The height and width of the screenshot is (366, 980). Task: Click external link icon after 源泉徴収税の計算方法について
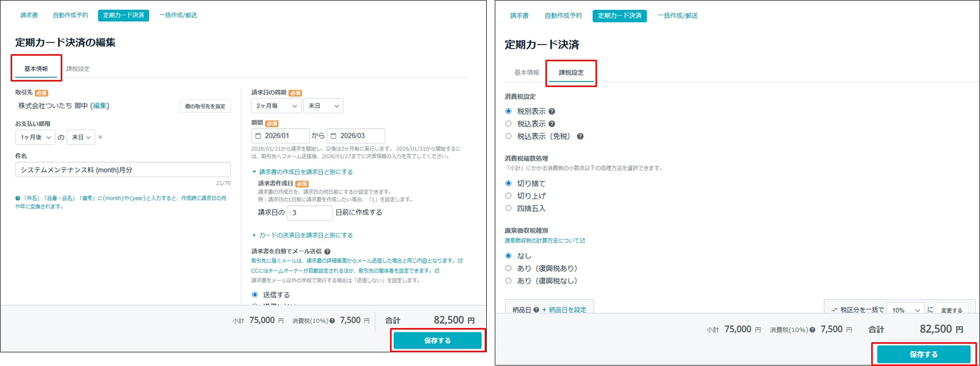click(x=583, y=241)
